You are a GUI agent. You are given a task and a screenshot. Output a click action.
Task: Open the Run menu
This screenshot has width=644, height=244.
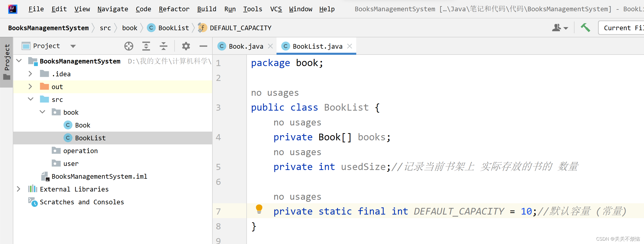pos(230,9)
